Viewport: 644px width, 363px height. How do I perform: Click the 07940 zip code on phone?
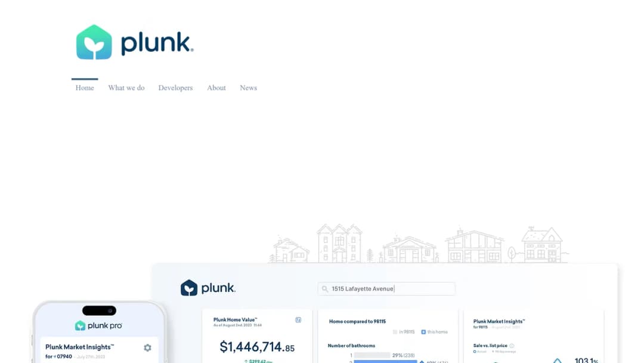(64, 356)
